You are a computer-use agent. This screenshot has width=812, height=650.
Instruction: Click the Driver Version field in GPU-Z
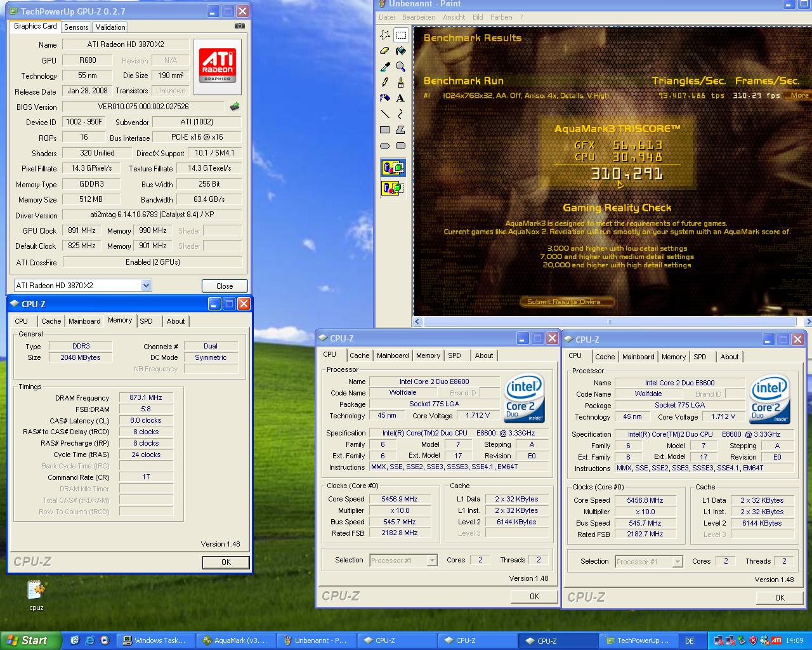tap(152, 215)
